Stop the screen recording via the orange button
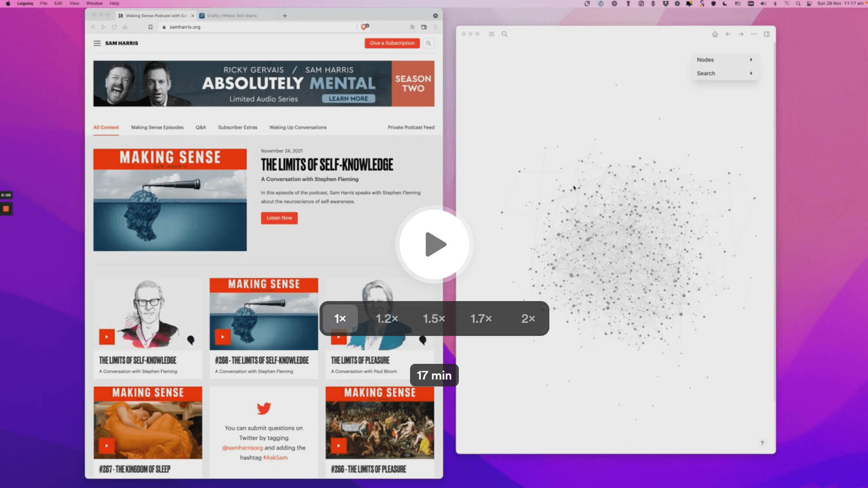This screenshot has width=868, height=488. [x=6, y=209]
